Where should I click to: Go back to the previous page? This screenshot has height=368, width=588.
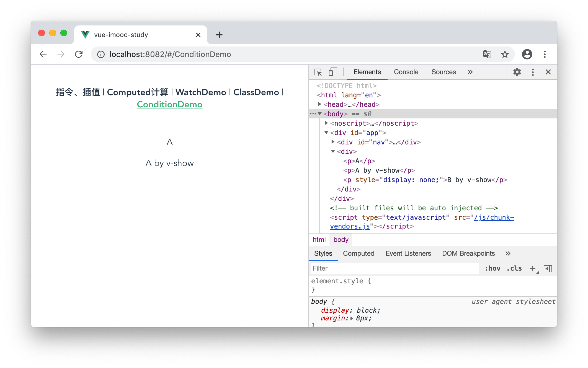[x=43, y=54]
